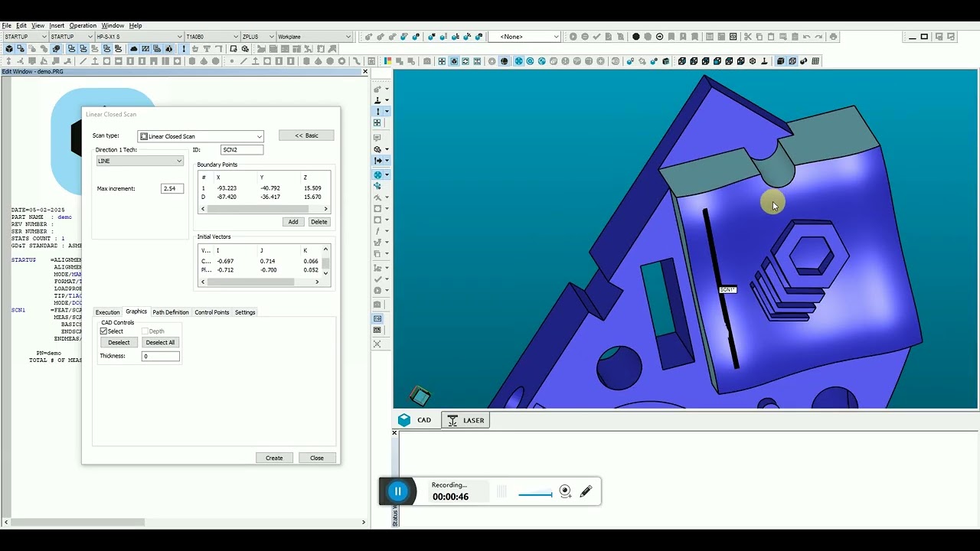Screen dimensions: 980x551
Task: Click the table grid icon on graphics toolbar
Action: click(x=815, y=61)
